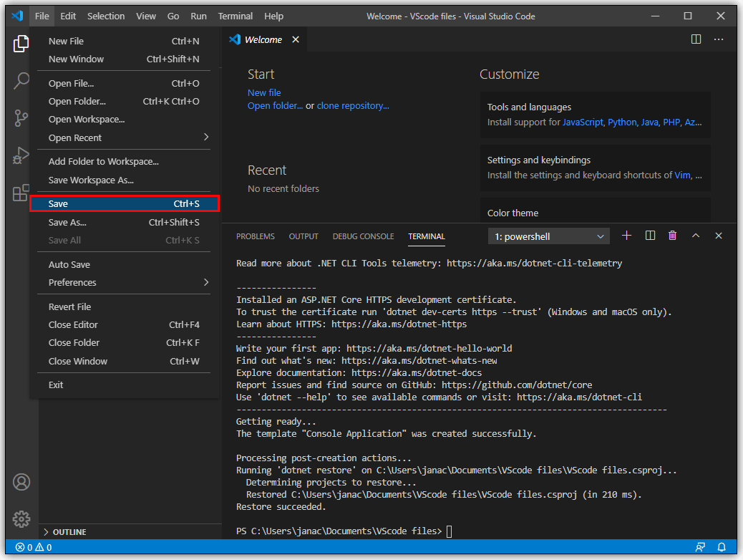Toggle Auto Save in File menu
Image resolution: width=743 pixels, height=560 pixels.
(124, 264)
